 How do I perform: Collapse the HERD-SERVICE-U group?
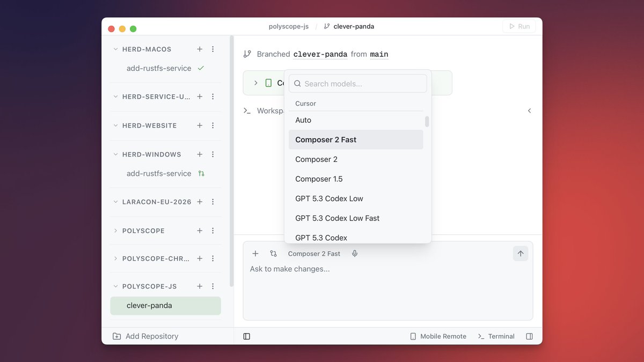[x=115, y=97]
